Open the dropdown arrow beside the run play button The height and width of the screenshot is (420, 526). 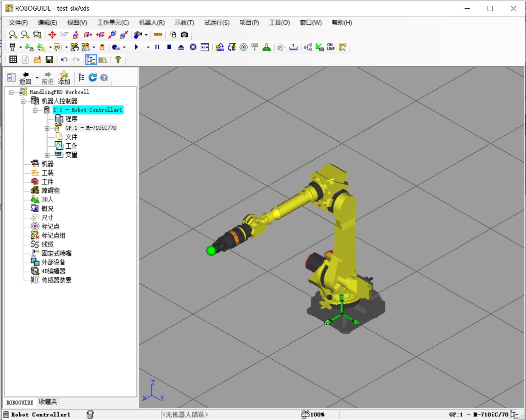coord(148,47)
